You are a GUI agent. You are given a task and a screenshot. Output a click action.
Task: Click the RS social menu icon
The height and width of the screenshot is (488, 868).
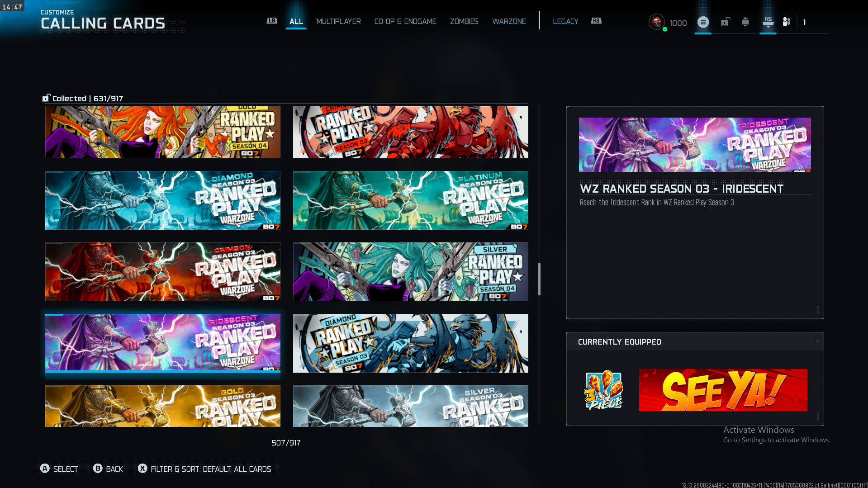768,22
